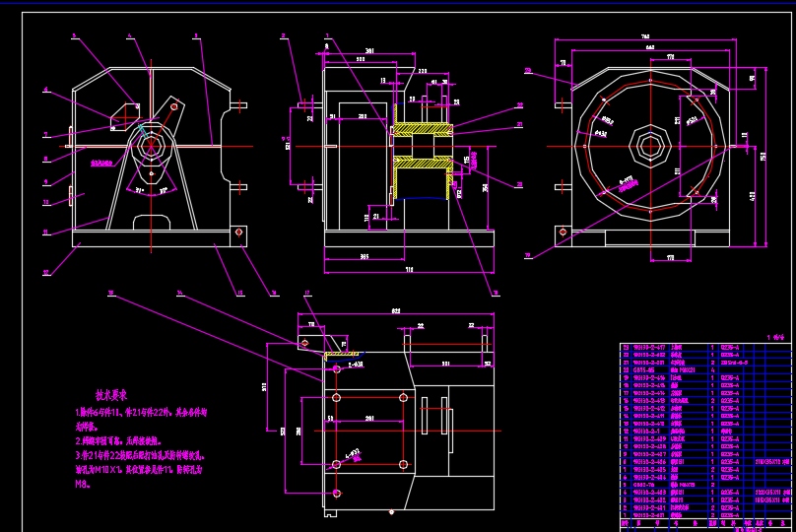Click the 823 dimension above the plan view
Image resolution: width=796 pixels, height=532 pixels.
(395, 311)
